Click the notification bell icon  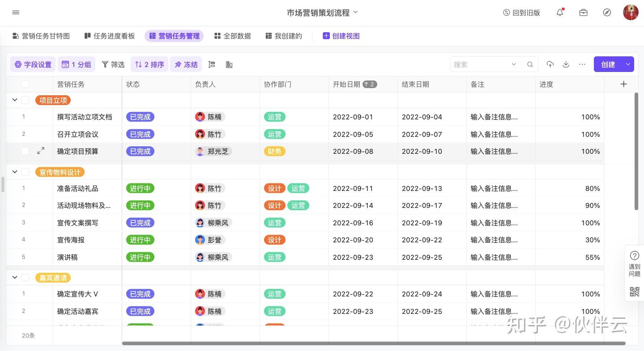(x=560, y=13)
